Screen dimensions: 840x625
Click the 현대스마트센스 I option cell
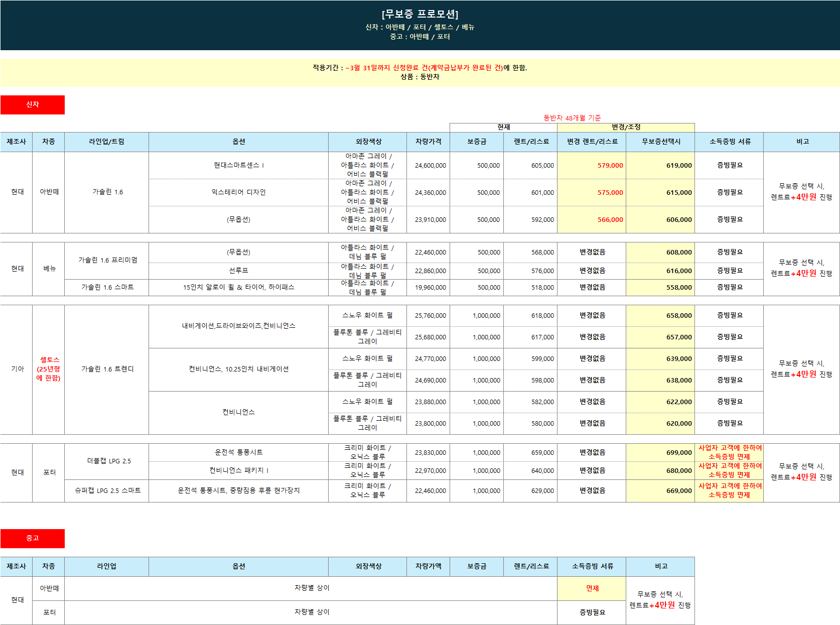point(238,165)
